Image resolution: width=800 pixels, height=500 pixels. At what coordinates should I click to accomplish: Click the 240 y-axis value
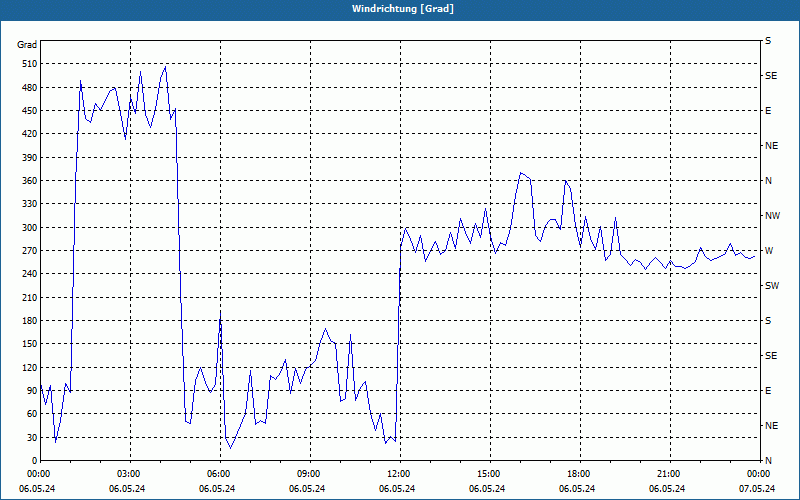(31, 274)
